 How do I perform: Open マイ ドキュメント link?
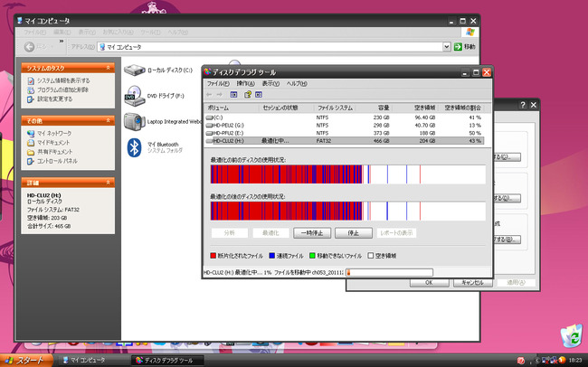coord(53,143)
